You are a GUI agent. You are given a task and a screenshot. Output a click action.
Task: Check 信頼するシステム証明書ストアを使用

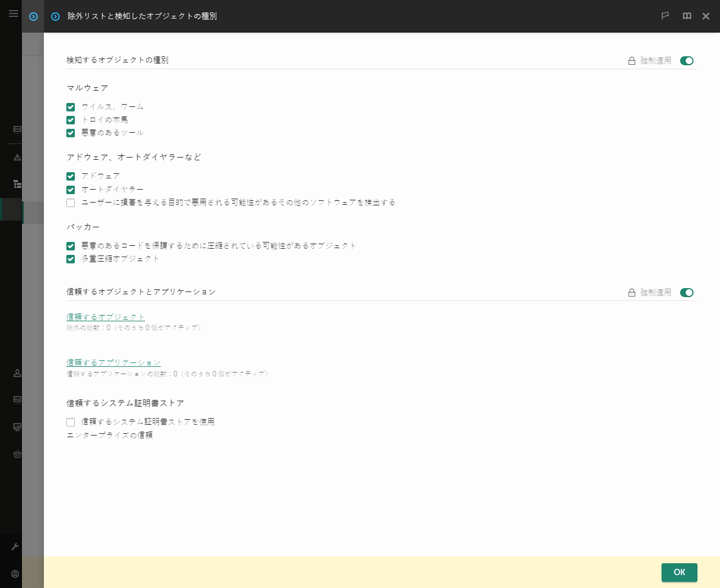click(x=70, y=421)
